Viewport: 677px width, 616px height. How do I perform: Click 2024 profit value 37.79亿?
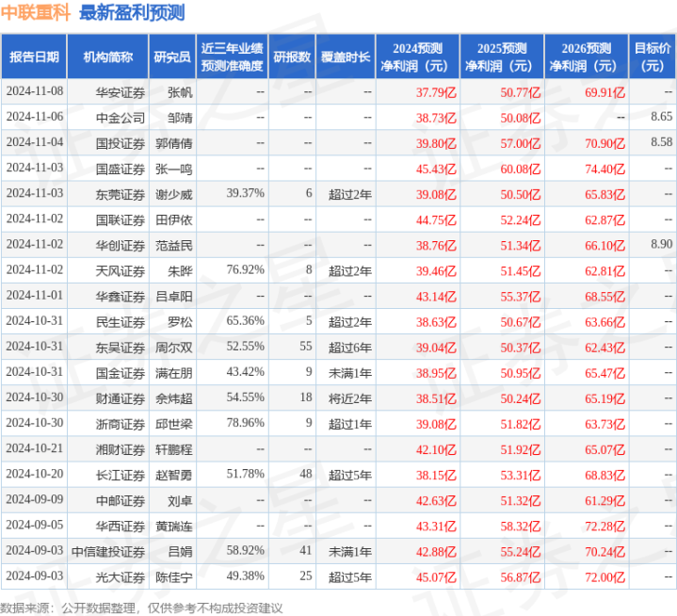coord(436,92)
